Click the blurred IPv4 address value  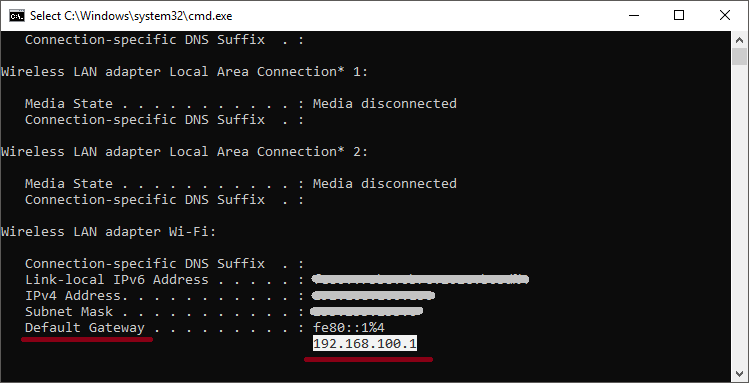tap(373, 296)
